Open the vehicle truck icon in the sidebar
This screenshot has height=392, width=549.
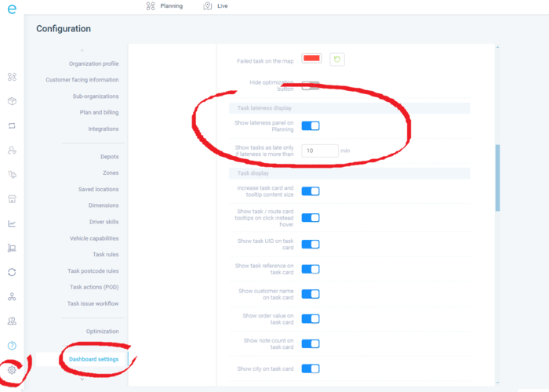coord(12,174)
